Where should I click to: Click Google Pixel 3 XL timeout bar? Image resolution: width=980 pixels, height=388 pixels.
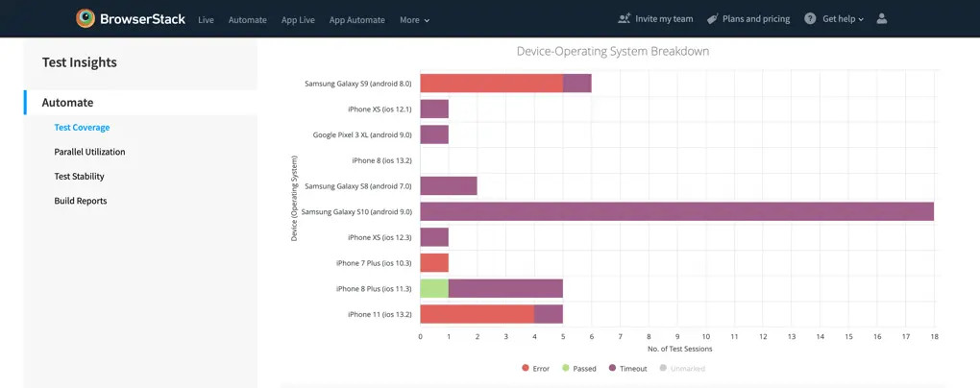(x=434, y=134)
